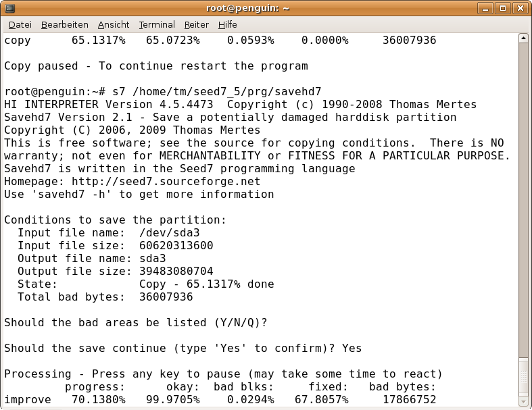Open the Bearbeiten menu
Screen dimensions: 532x410
(x=64, y=25)
